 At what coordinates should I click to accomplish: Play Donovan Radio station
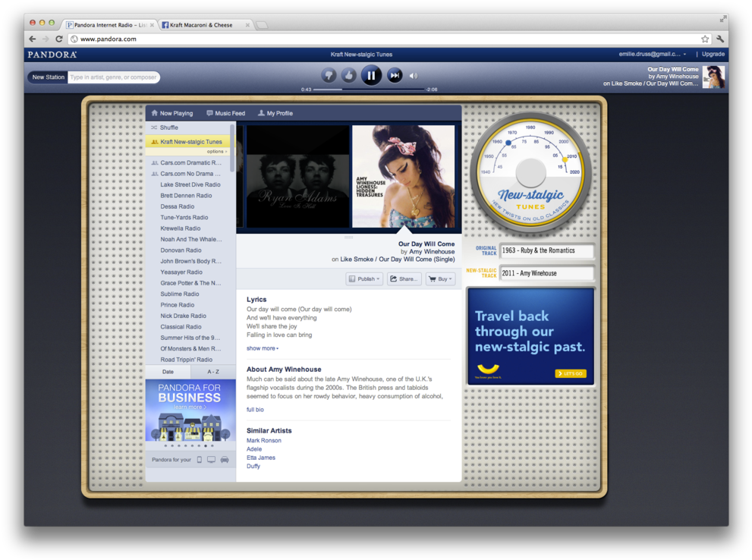click(181, 250)
